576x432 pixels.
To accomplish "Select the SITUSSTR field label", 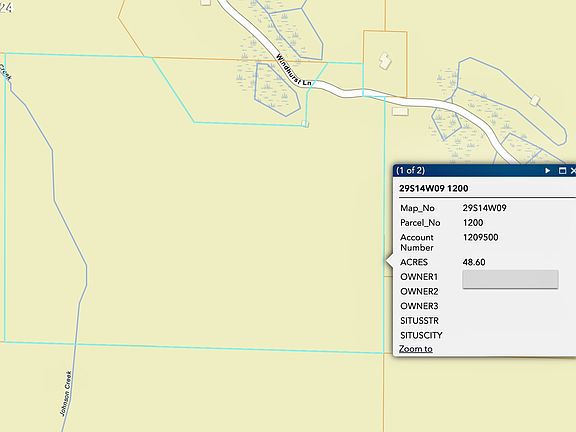I will [420, 321].
